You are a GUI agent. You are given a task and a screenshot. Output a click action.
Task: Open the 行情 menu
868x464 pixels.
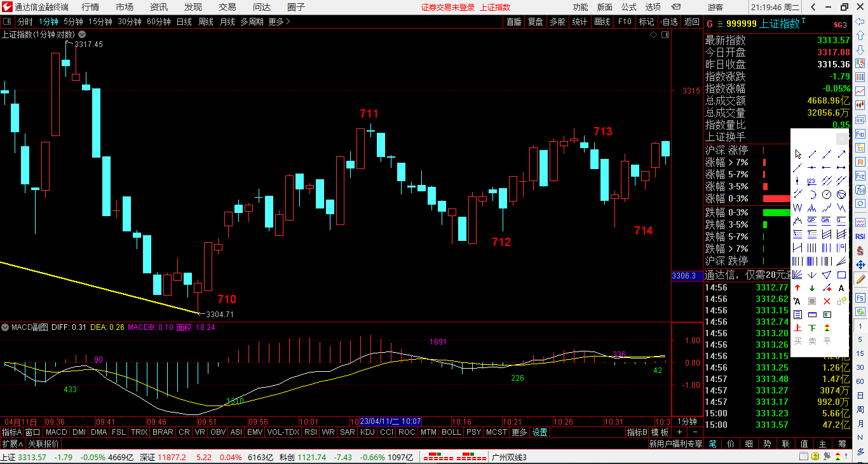(90, 7)
